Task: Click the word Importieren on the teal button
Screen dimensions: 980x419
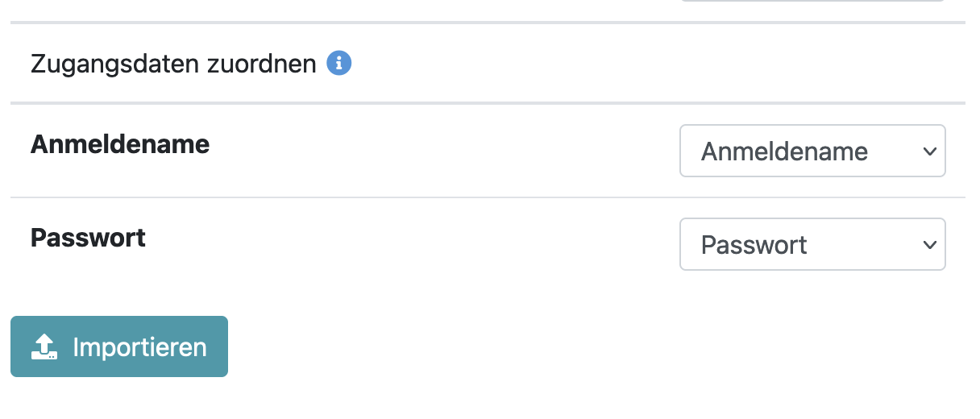Action: (x=139, y=346)
